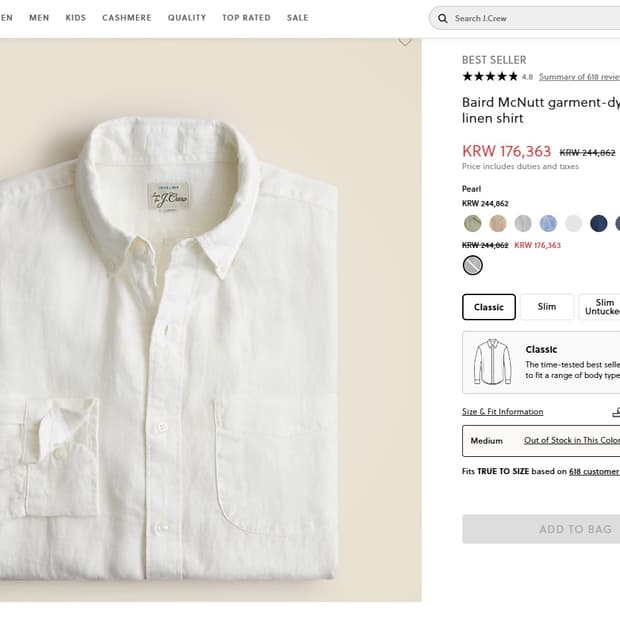The width and height of the screenshot is (620, 620).
Task: Choose the tan color swatch
Action: 498,223
